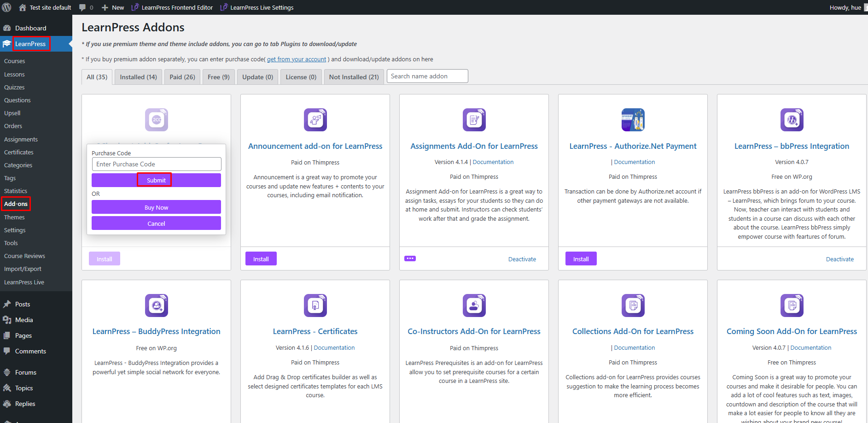Open Documentation link on Authorize.Net card

(x=635, y=162)
